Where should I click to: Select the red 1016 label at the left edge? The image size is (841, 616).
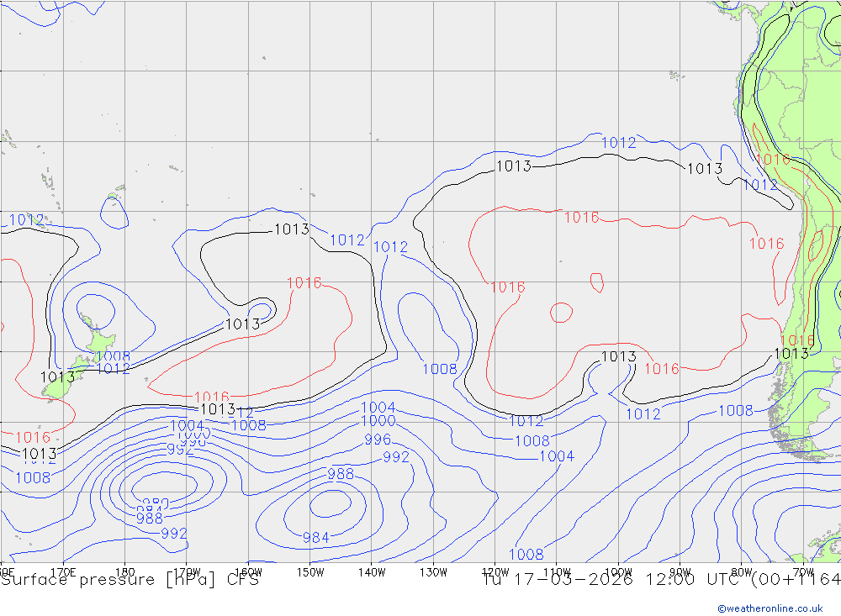(x=33, y=437)
